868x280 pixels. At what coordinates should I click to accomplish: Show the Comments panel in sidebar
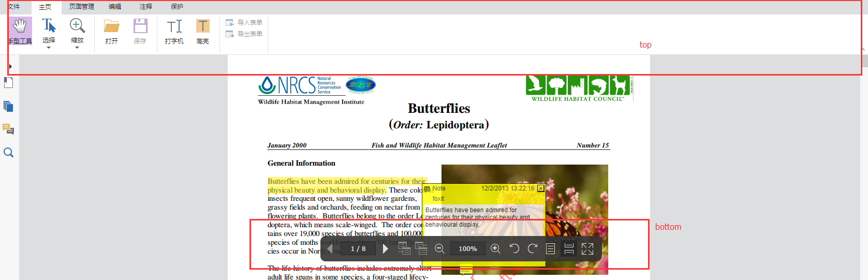point(8,129)
